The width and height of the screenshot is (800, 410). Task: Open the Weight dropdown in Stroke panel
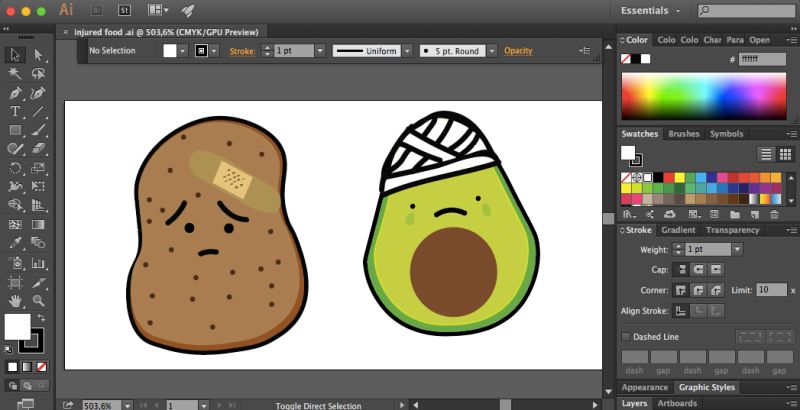tap(737, 249)
